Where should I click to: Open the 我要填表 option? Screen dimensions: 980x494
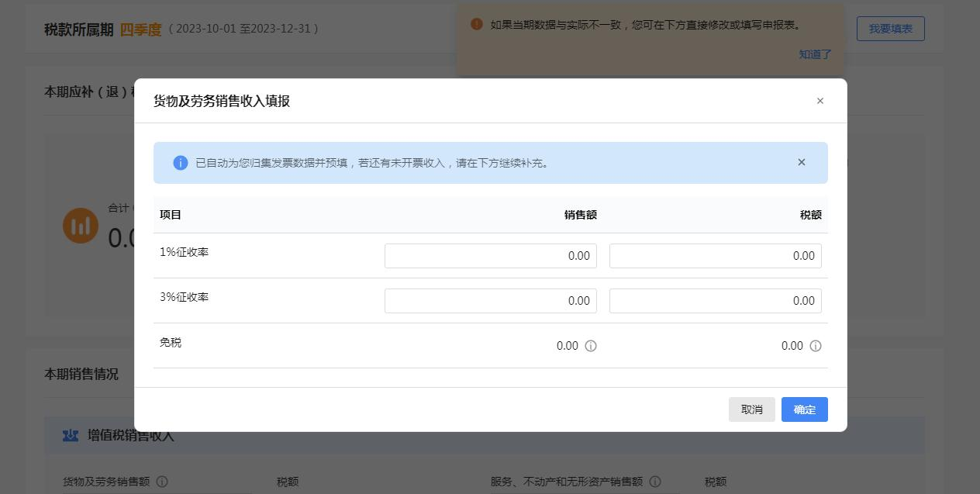coord(890,29)
